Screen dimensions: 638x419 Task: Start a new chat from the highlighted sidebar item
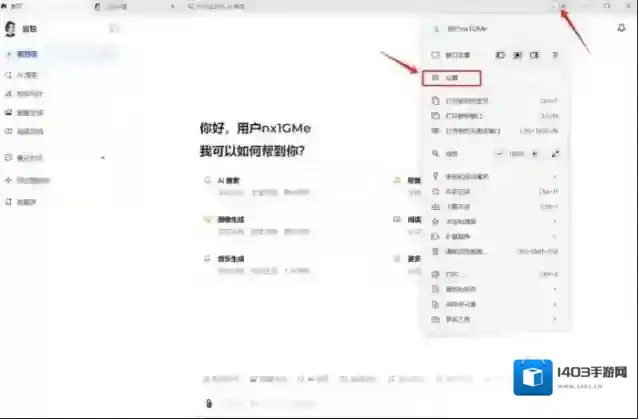click(x=60, y=54)
